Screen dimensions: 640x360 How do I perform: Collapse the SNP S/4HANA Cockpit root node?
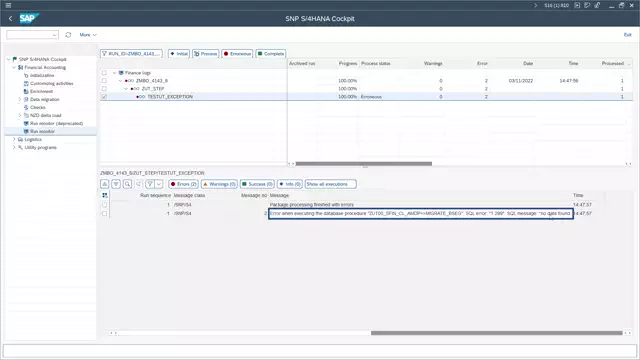click(x=9, y=59)
